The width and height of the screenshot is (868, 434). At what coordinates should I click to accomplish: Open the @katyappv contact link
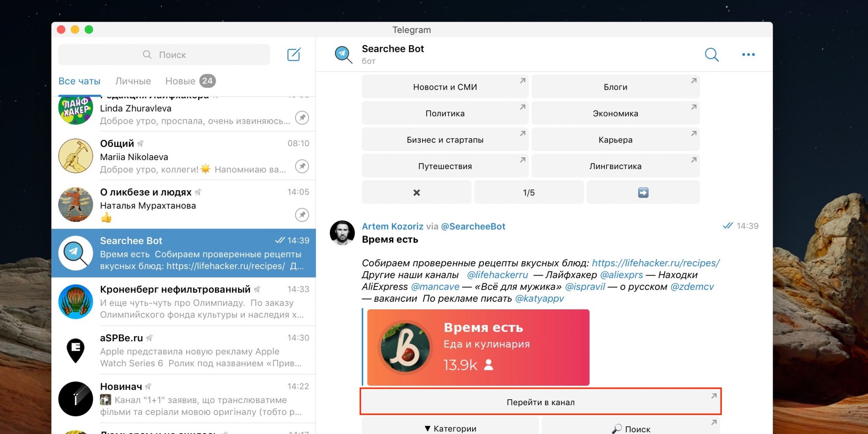[x=540, y=298]
